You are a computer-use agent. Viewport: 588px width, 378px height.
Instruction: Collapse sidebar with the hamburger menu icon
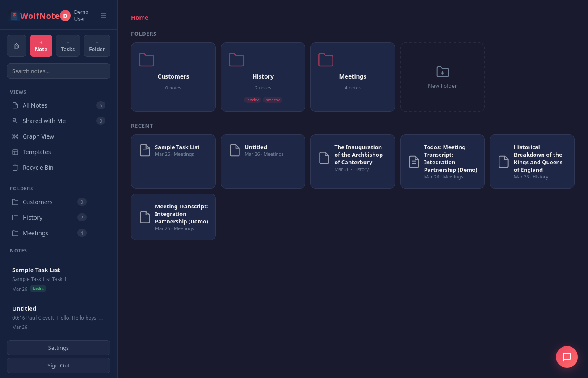click(x=104, y=16)
